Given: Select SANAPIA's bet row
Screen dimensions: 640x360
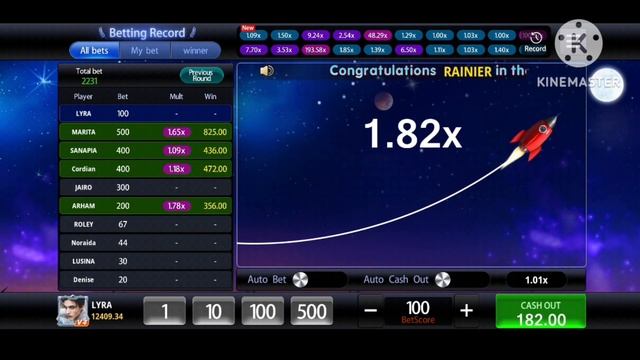Looking at the screenshot, I should pyautogui.click(x=146, y=150).
